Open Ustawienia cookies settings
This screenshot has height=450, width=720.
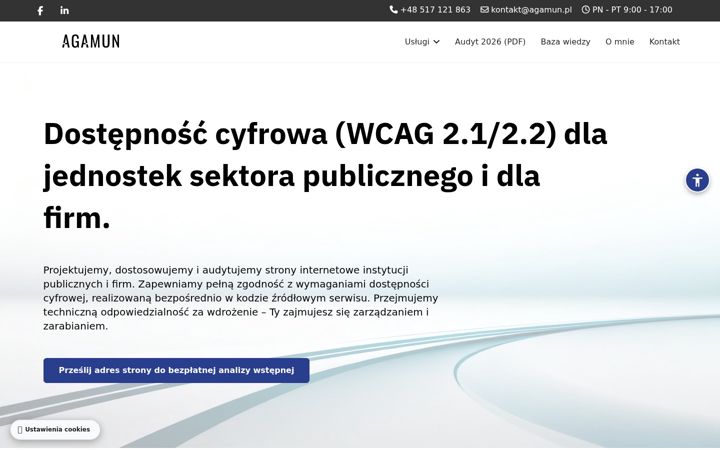(55, 430)
